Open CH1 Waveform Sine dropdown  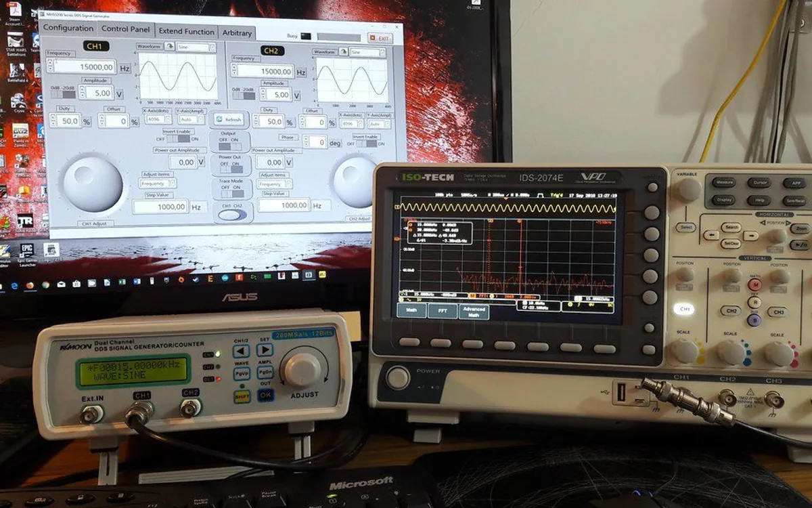196,47
